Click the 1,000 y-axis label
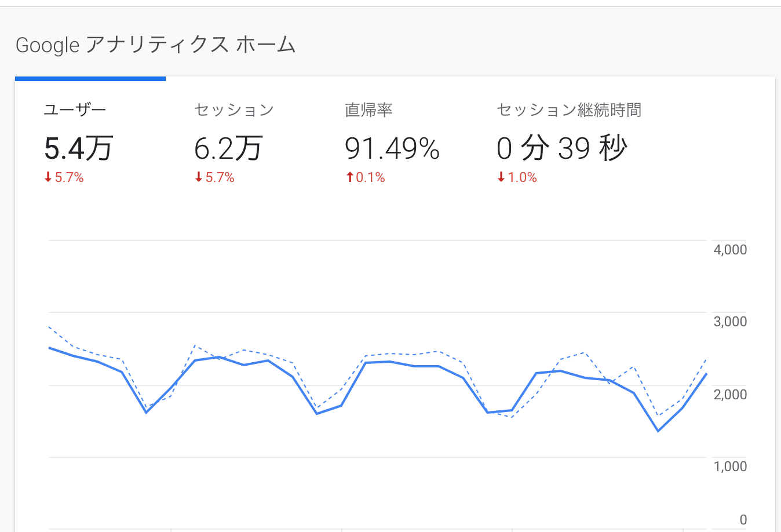 click(x=730, y=466)
